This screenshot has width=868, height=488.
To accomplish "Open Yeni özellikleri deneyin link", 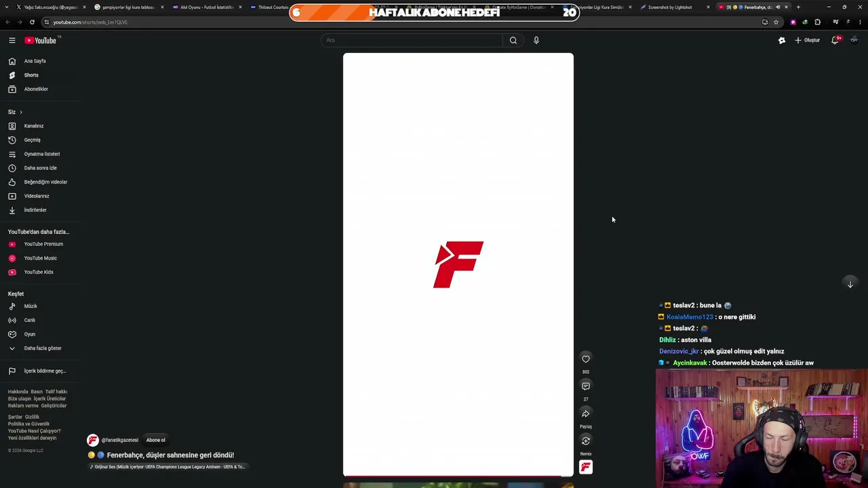I will tap(33, 438).
